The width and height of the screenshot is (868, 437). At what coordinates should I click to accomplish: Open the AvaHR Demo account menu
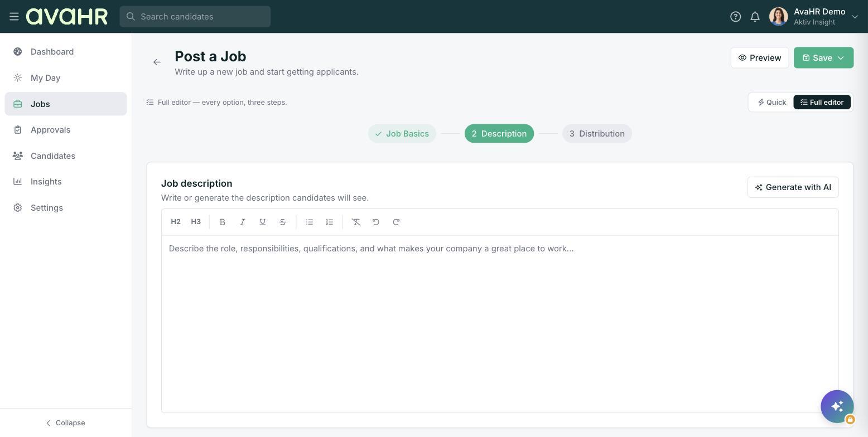coord(814,17)
